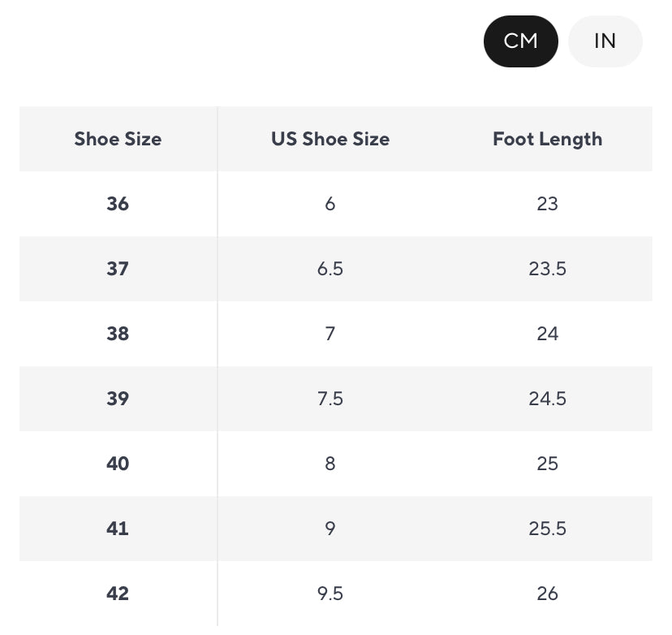The width and height of the screenshot is (672, 635).
Task: Choose shoe size 39 row label
Action: (118, 399)
